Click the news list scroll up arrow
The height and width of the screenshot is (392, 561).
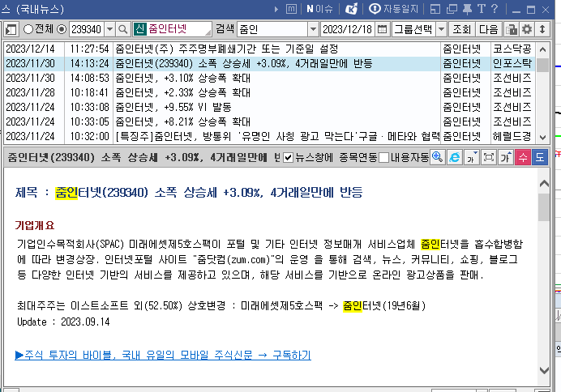pyautogui.click(x=542, y=49)
